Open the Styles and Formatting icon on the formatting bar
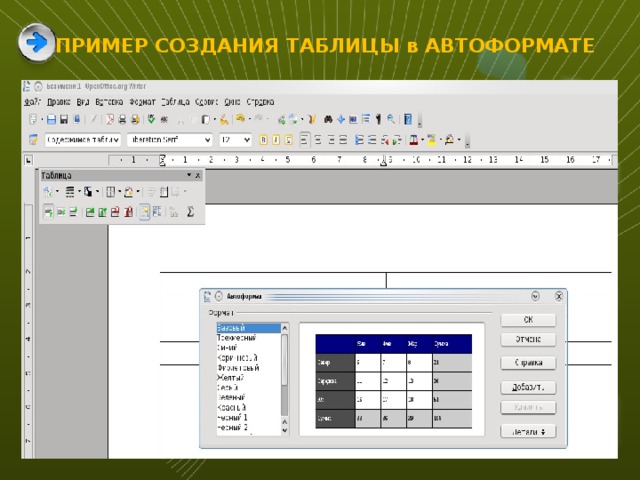Screen dimensions: 640x480 coord(33,140)
